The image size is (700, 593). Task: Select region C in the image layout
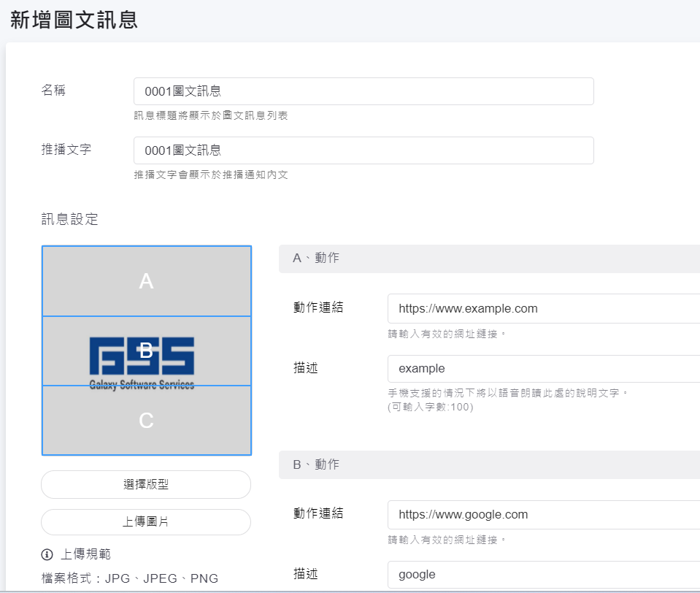pyautogui.click(x=147, y=420)
